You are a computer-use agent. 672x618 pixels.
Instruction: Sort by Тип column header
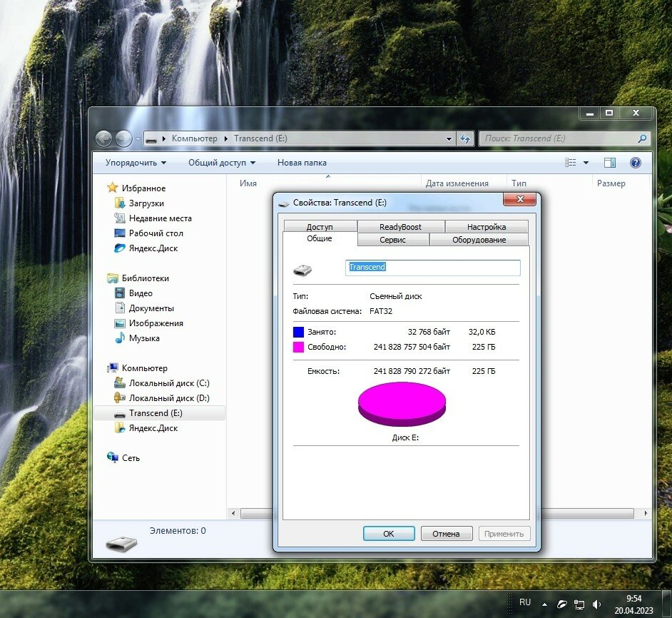tap(519, 183)
